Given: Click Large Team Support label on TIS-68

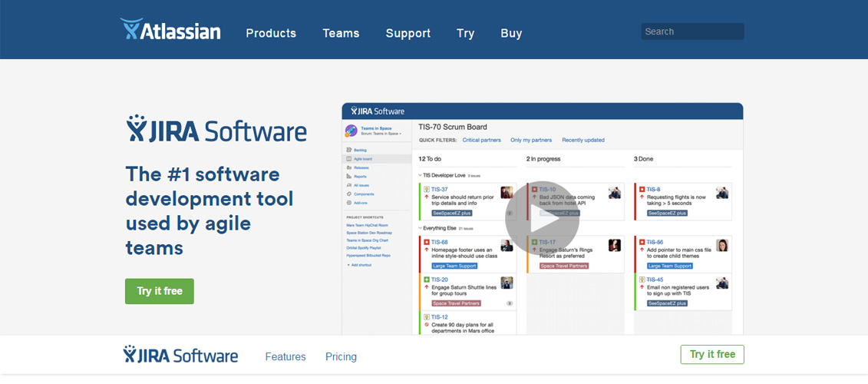Looking at the screenshot, I should (x=454, y=266).
